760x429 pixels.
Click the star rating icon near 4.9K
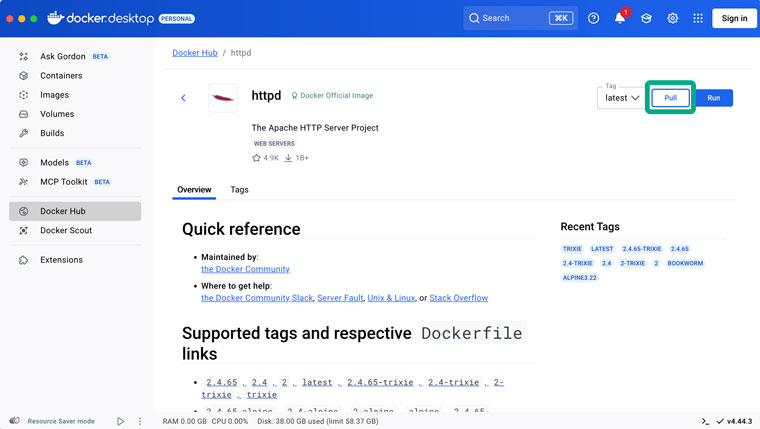[256, 158]
